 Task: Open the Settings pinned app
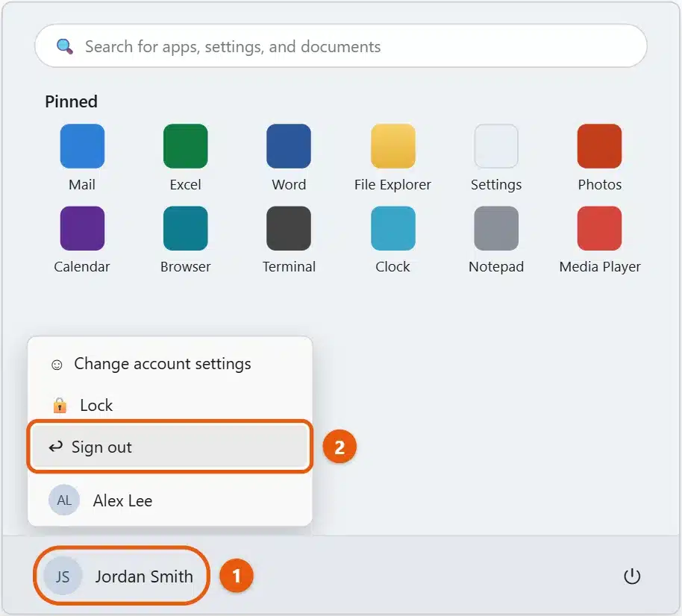(496, 146)
